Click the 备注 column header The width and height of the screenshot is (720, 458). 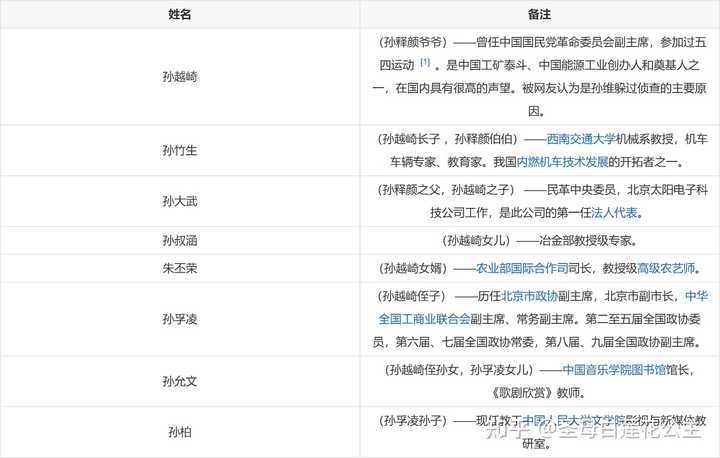pyautogui.click(x=540, y=14)
